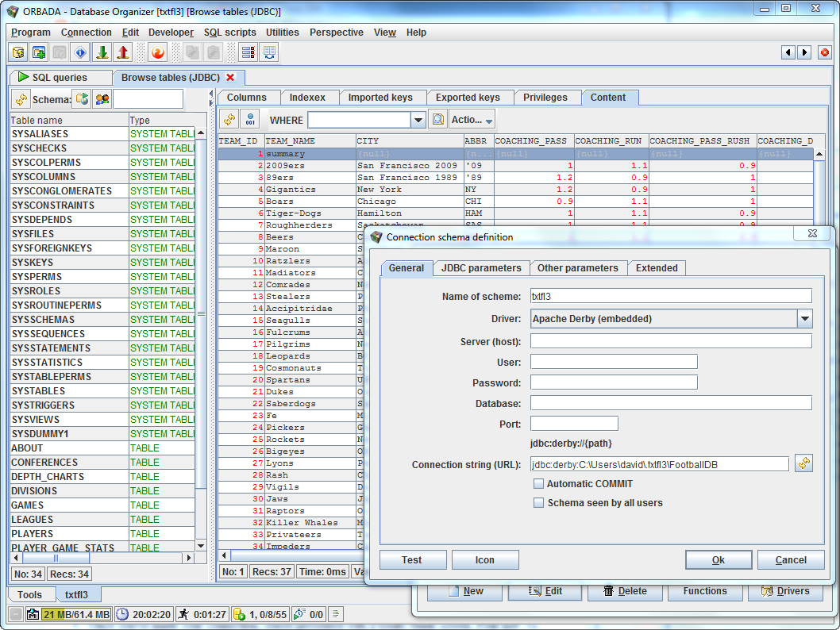Toggle the row numbering icon beside refresh button
The width and height of the screenshot is (840, 630).
(x=249, y=119)
